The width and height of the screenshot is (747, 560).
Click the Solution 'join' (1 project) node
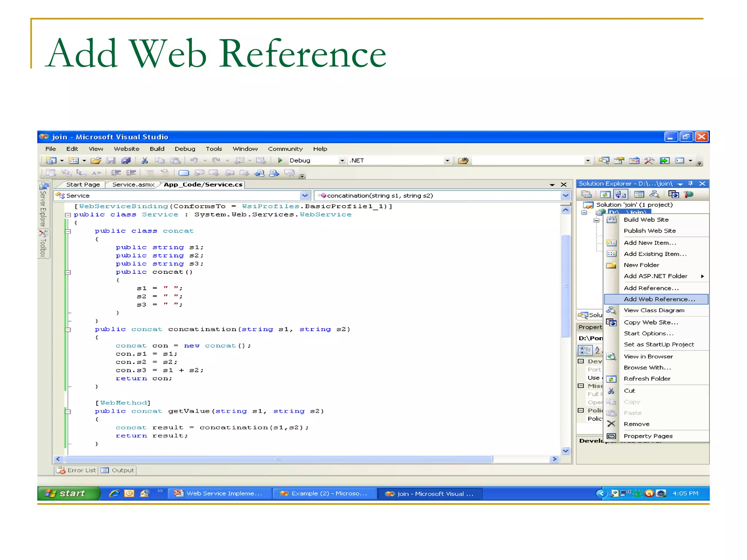click(x=634, y=205)
